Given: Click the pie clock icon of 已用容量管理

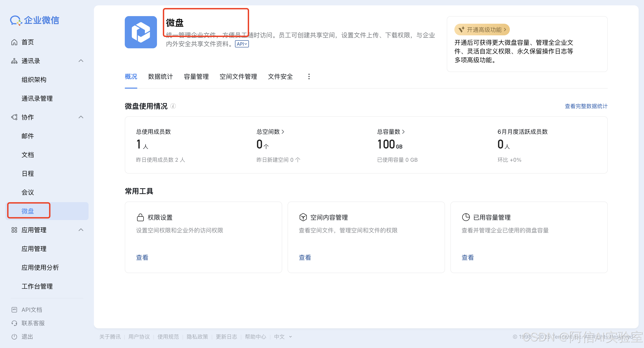Looking at the screenshot, I should pos(466,217).
